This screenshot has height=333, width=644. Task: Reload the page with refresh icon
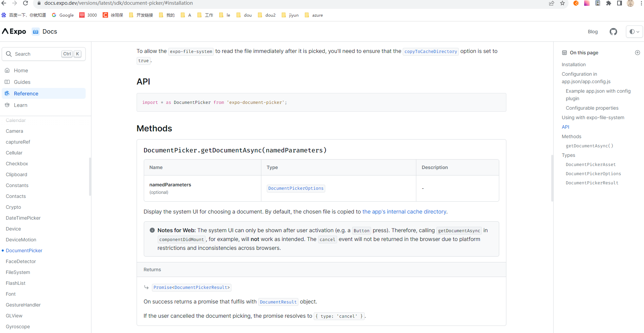pyautogui.click(x=25, y=3)
